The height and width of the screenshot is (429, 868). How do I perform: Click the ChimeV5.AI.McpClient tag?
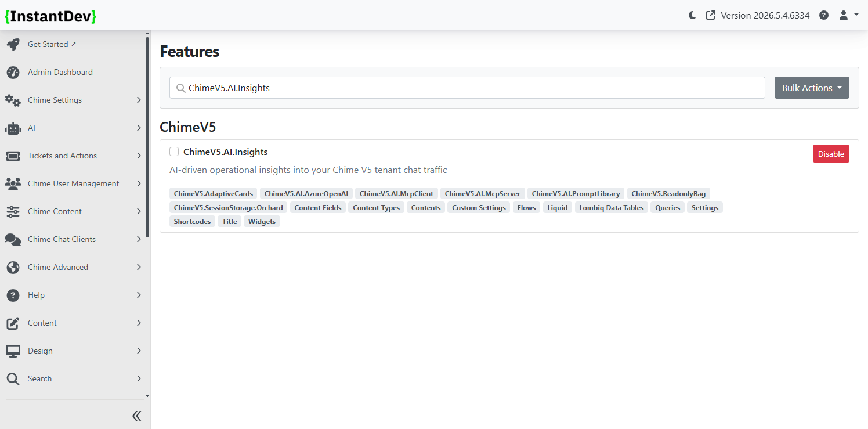[396, 193]
